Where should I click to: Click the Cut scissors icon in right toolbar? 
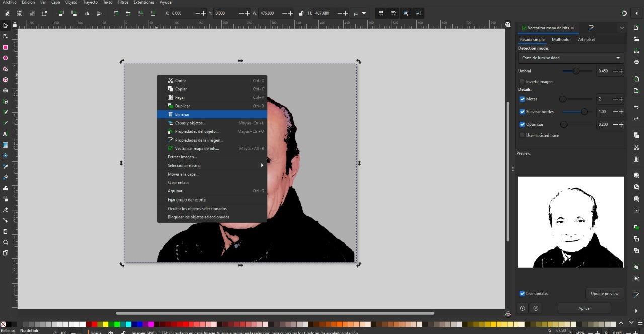point(636,147)
